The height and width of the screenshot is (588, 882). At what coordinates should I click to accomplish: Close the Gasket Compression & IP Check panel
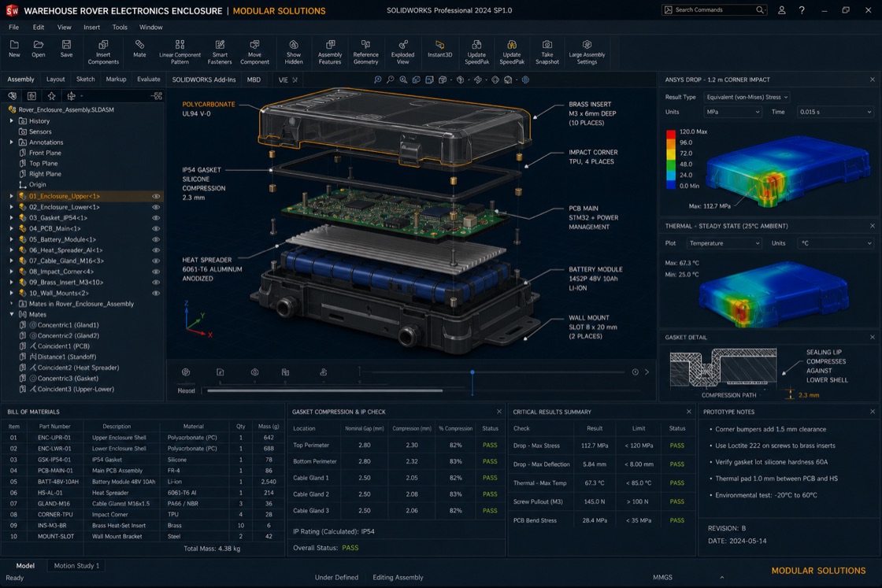click(499, 412)
